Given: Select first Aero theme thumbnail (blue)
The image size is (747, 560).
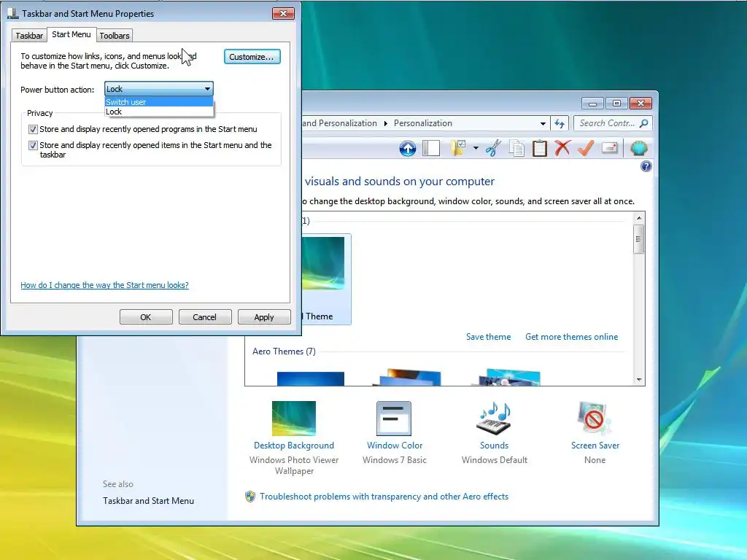Looking at the screenshot, I should tap(311, 378).
